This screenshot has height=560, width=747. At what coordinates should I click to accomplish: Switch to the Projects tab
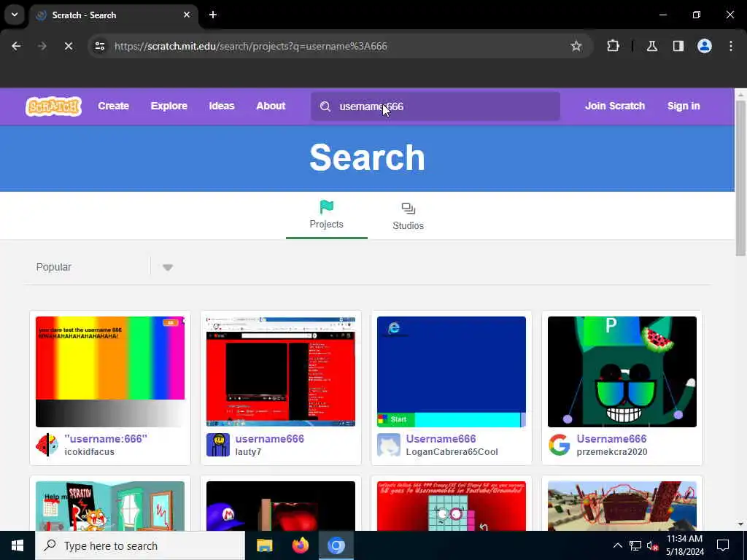326,215
